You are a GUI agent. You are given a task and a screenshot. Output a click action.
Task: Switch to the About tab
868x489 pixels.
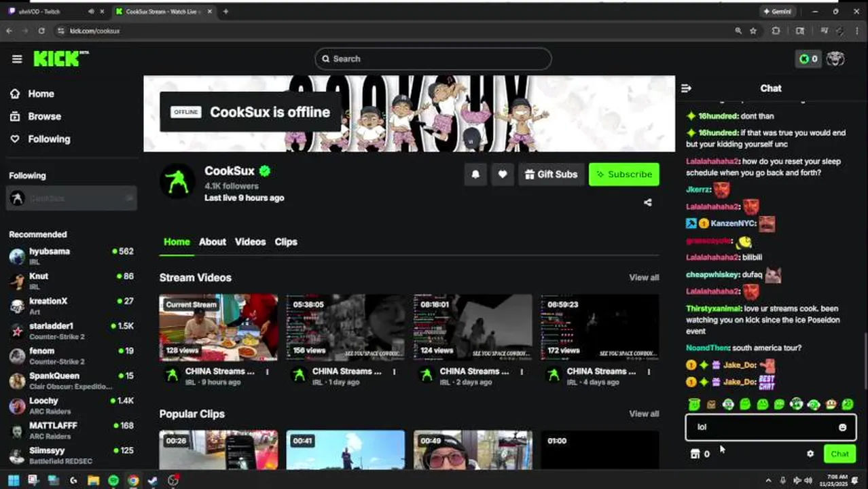coord(213,242)
